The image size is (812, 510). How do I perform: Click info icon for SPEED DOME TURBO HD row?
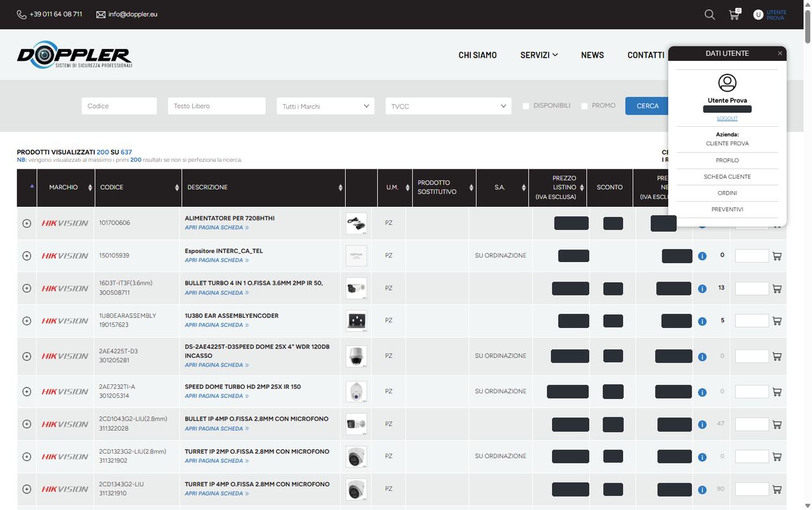pyautogui.click(x=702, y=392)
